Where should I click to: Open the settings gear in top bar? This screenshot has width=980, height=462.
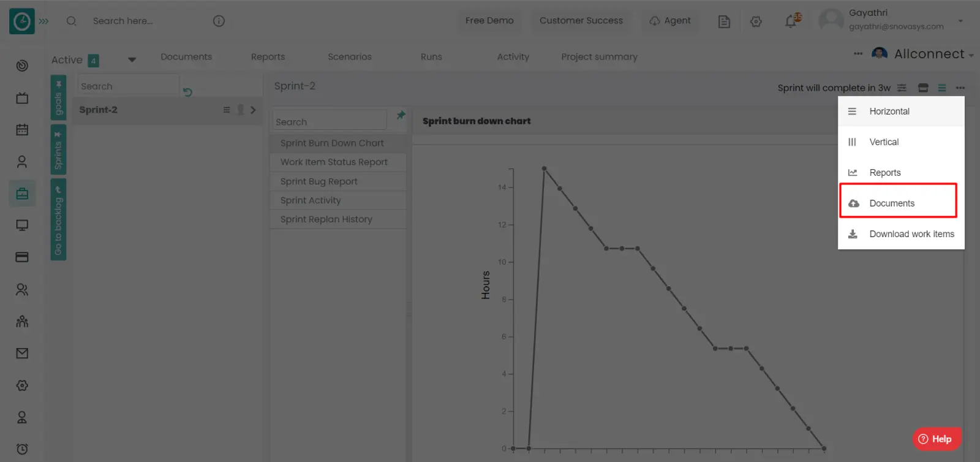coord(756,21)
